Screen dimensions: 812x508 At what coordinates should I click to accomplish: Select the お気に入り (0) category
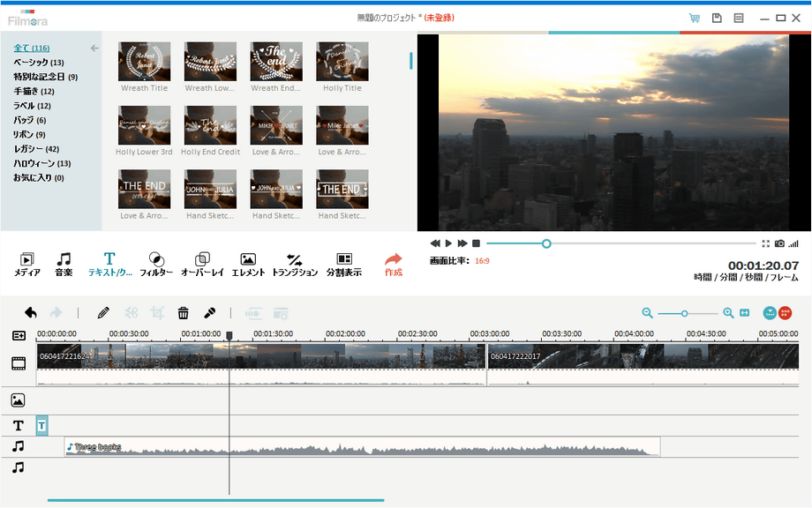pyautogui.click(x=38, y=178)
